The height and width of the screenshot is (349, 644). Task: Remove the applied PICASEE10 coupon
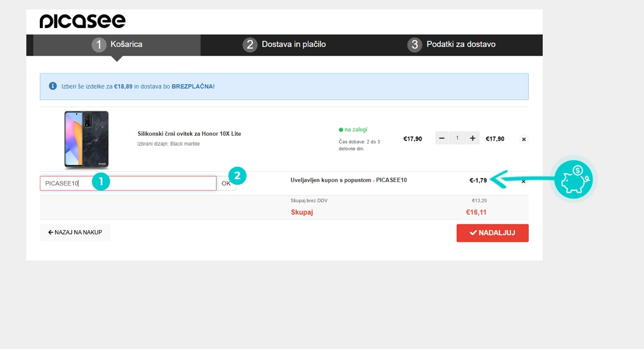pos(523,181)
